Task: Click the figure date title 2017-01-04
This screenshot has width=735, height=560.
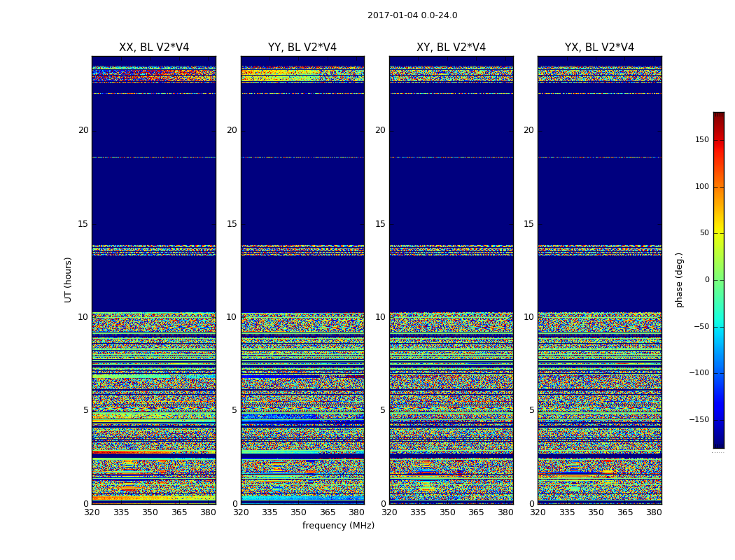Action: [412, 15]
